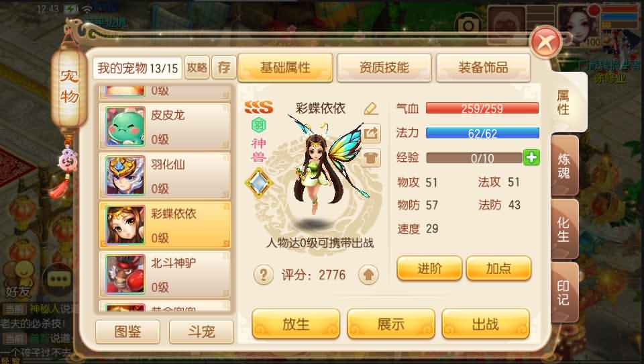Tap the up arrow beside 评分 score

pos(368,274)
